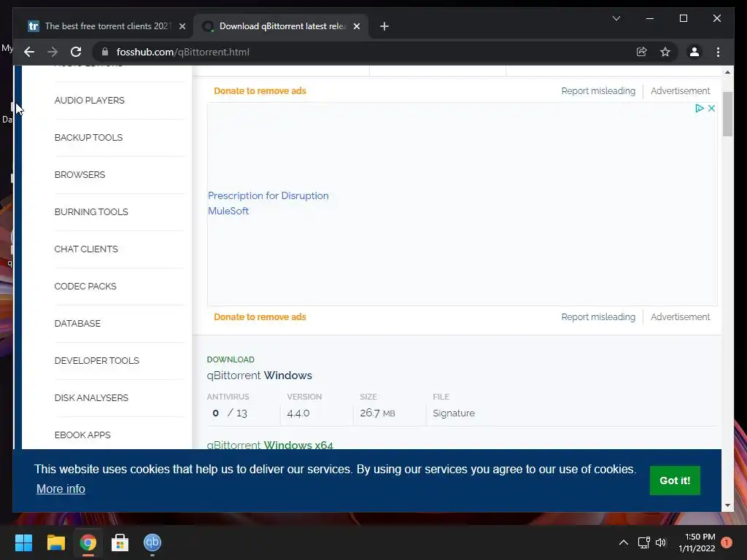Click bottom 'Report misleading' link
This screenshot has width=747, height=560.
[x=598, y=317]
